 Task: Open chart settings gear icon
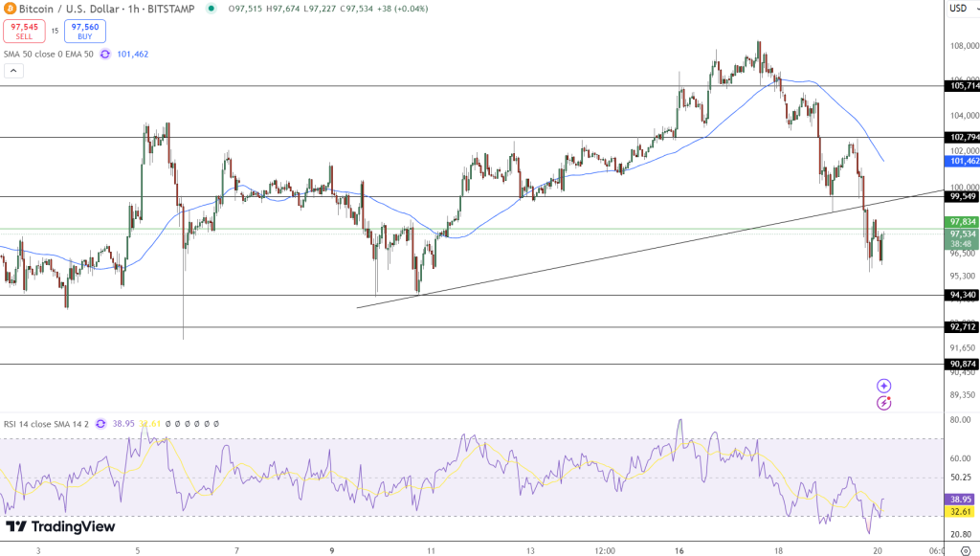pos(966,550)
